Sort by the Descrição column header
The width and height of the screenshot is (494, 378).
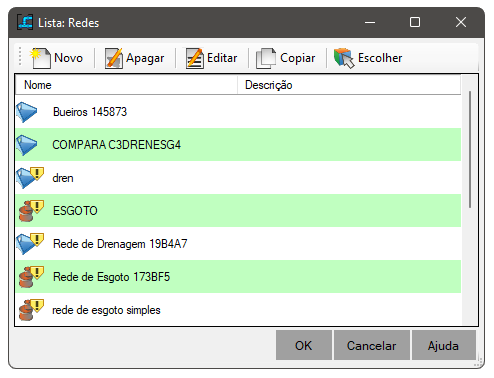[x=349, y=85]
